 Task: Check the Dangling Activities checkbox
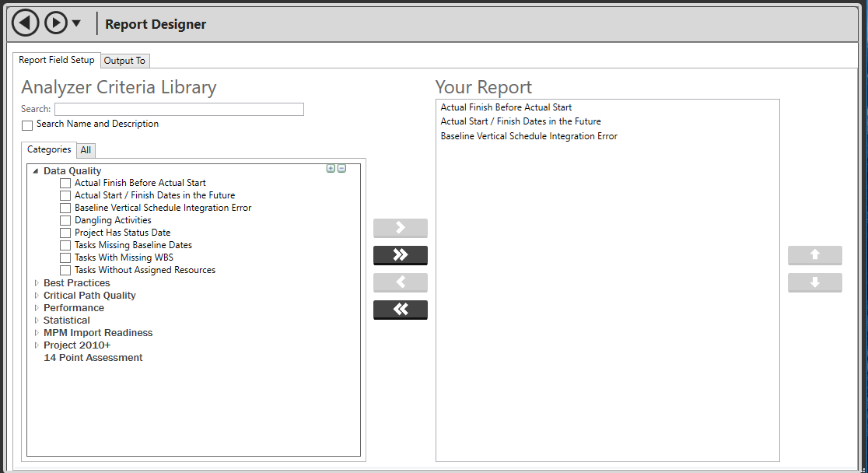[65, 221]
